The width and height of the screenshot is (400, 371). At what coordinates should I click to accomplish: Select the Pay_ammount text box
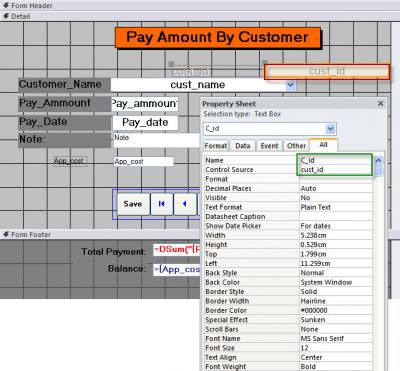pos(145,104)
